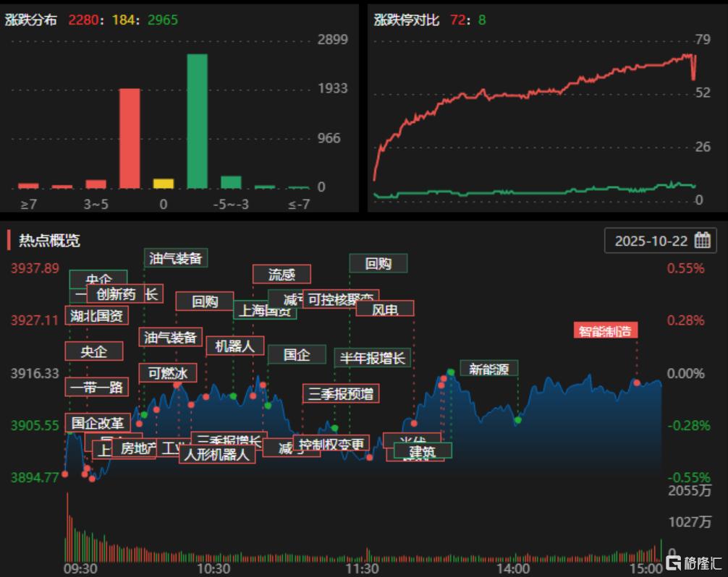Click the 可燃冰 hotspot tag
728x577 pixels.
tap(167, 373)
